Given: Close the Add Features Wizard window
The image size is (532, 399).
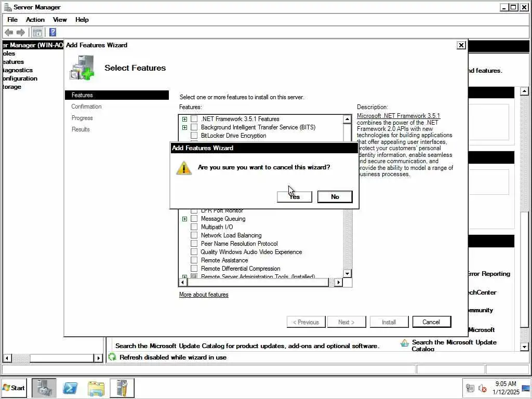Looking at the screenshot, I should pyautogui.click(x=461, y=45).
